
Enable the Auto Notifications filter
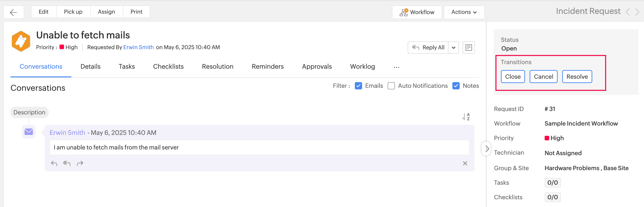391,86
